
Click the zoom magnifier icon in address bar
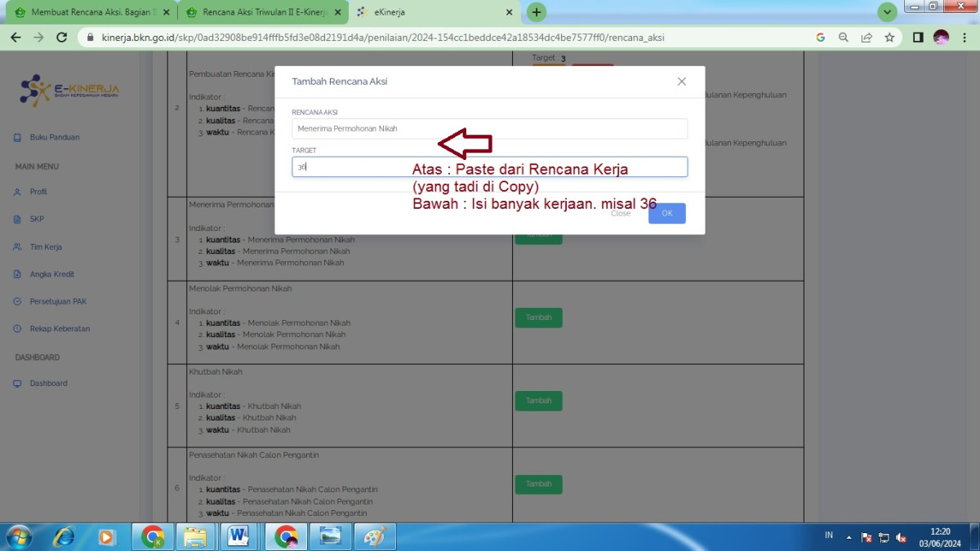pyautogui.click(x=844, y=38)
